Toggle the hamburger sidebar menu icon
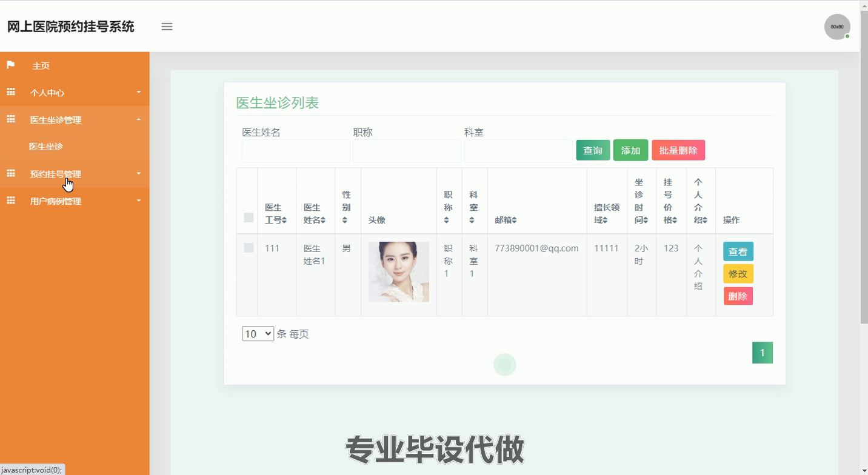This screenshot has height=475, width=868. coord(167,27)
